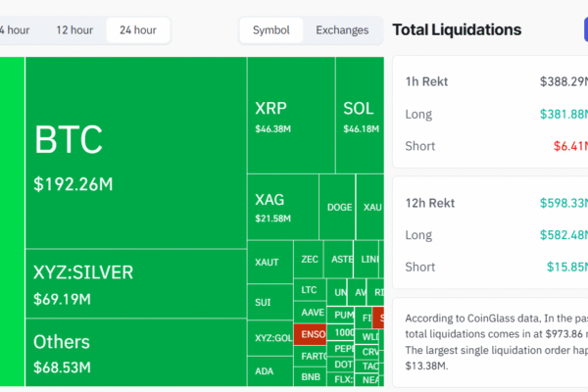
Task: Select the XRP tile
Action: point(290,115)
